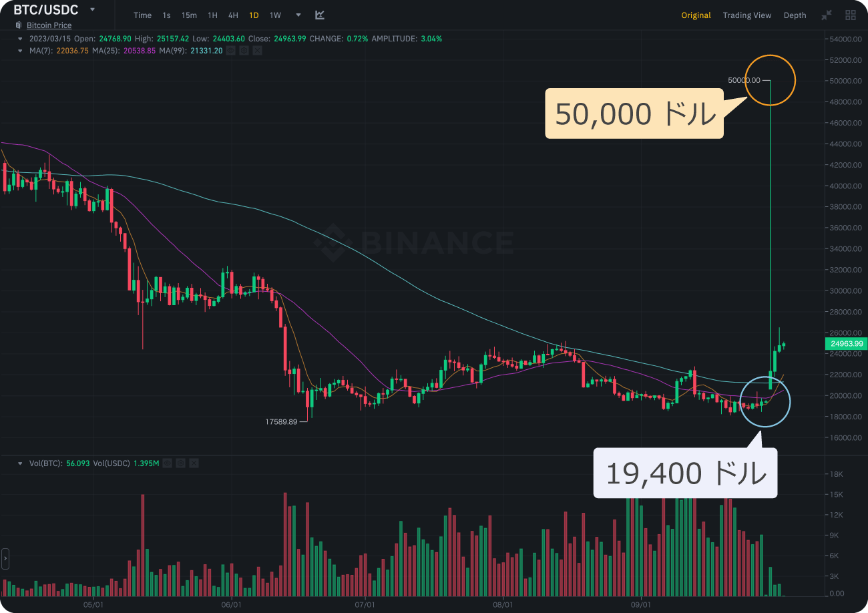
Task: Collapse the OHLC date info row
Action: pos(20,39)
